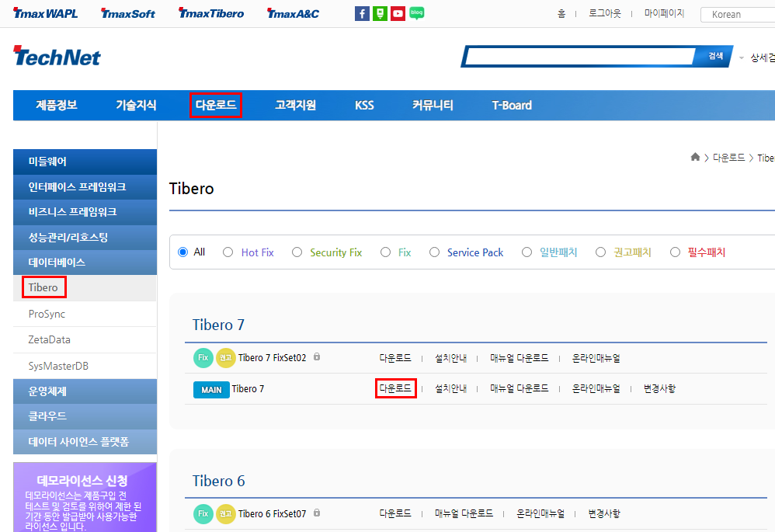This screenshot has width=775, height=532.
Task: Click the lock icon next to Tibero 7 FixSet02
Action: pos(317,356)
